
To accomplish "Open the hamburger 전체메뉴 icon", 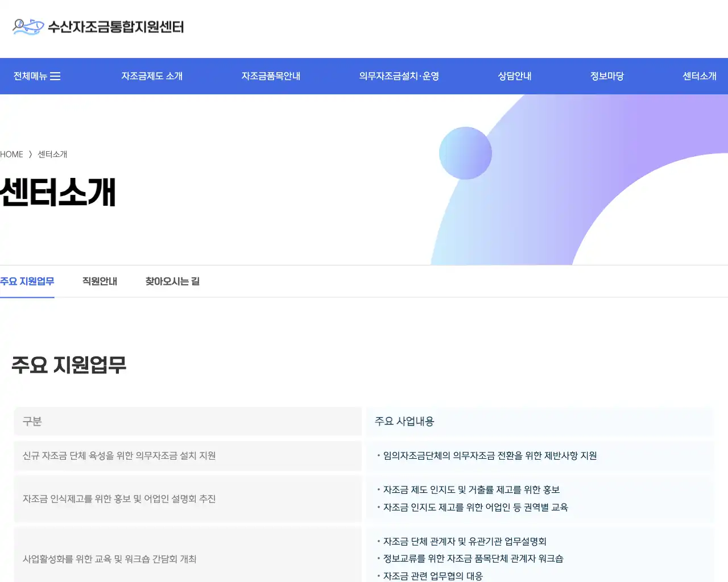I will pyautogui.click(x=56, y=76).
